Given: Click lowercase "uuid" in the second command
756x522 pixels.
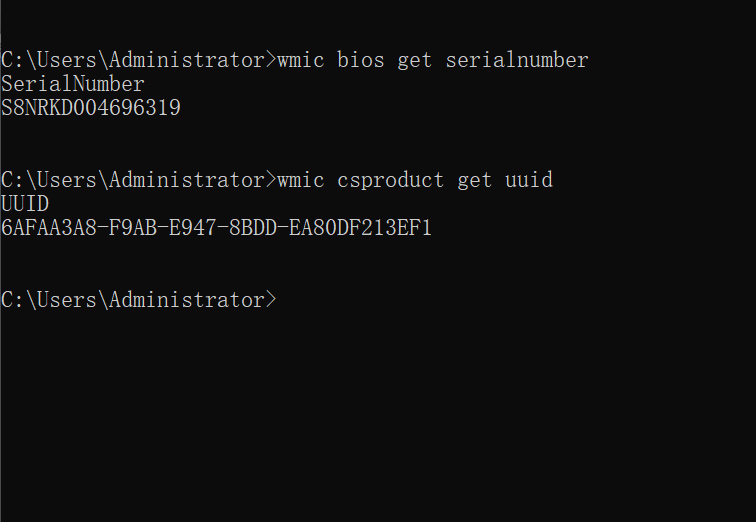Looking at the screenshot, I should click(528, 180).
